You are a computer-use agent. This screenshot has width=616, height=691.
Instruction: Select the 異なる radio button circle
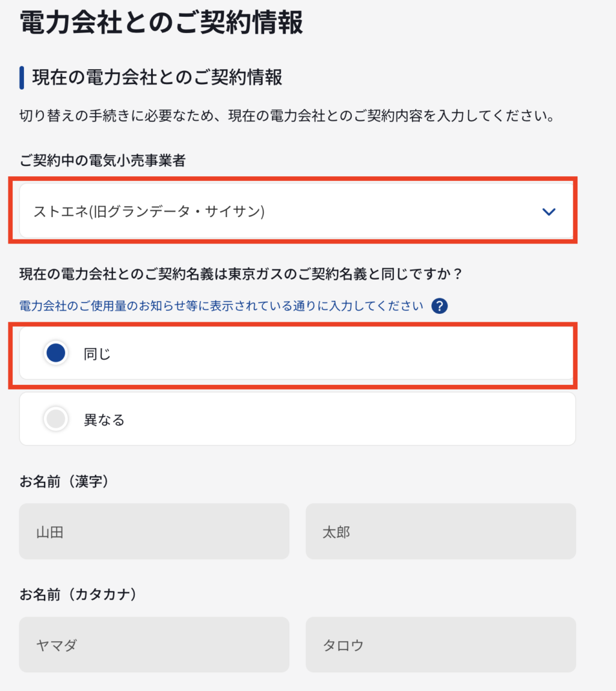56,419
